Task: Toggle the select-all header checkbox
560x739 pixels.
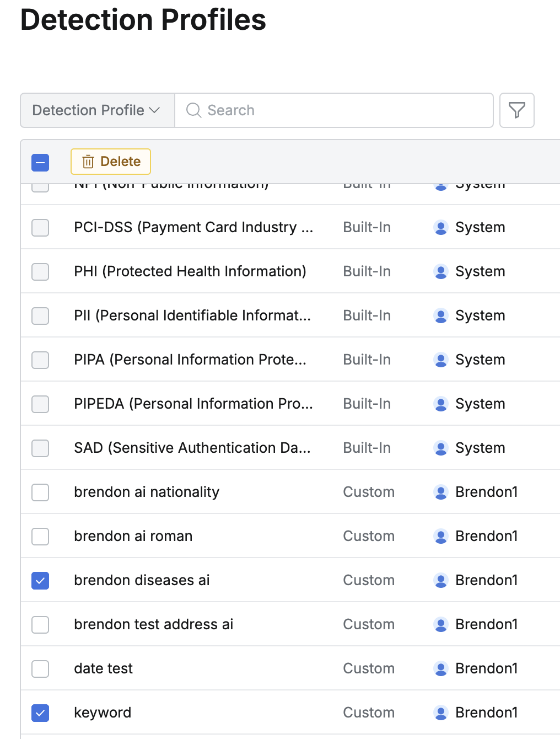Action: (40, 162)
